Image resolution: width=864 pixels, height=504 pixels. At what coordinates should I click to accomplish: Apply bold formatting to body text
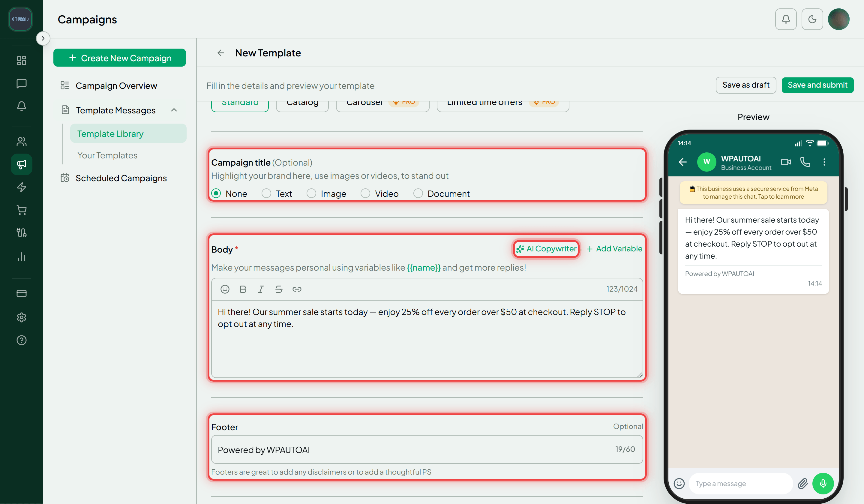point(243,289)
